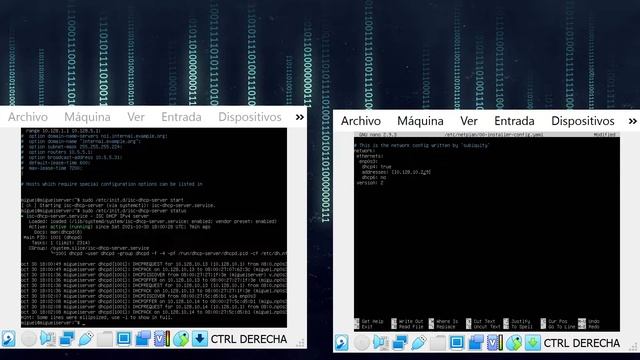Open Archivo menu in left VM window
This screenshot has width=640, height=360.
pos(28,117)
